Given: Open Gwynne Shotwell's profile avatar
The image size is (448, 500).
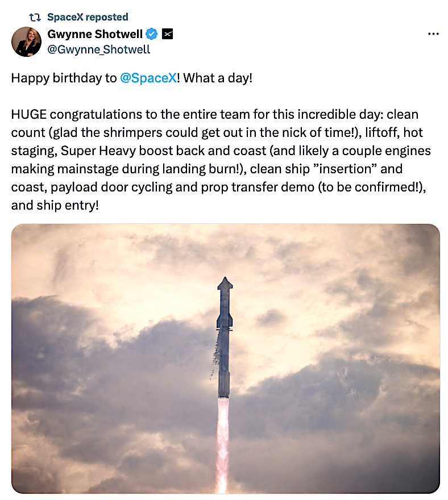Looking at the screenshot, I should coord(27,41).
